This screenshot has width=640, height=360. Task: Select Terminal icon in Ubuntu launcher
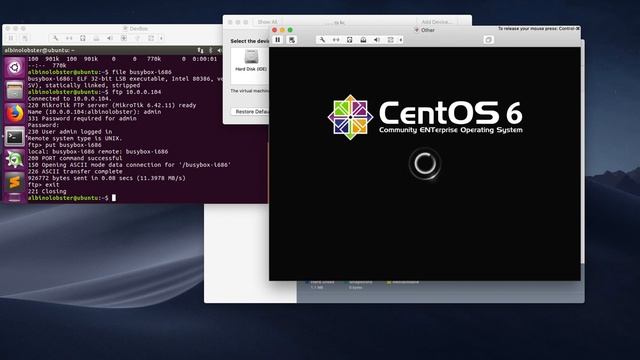pos(14,136)
